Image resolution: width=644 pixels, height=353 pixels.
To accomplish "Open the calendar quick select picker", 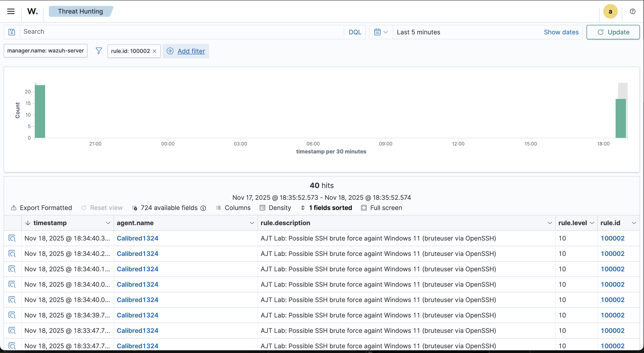I will coord(380,32).
